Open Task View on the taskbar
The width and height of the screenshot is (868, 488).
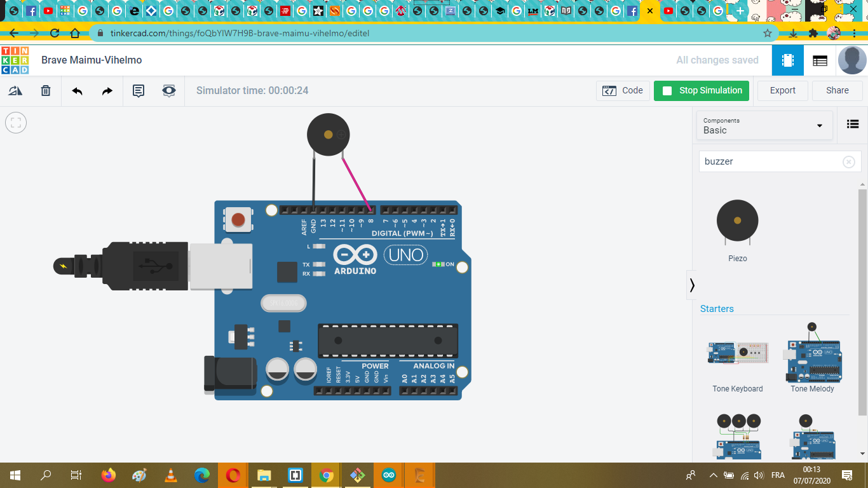76,475
